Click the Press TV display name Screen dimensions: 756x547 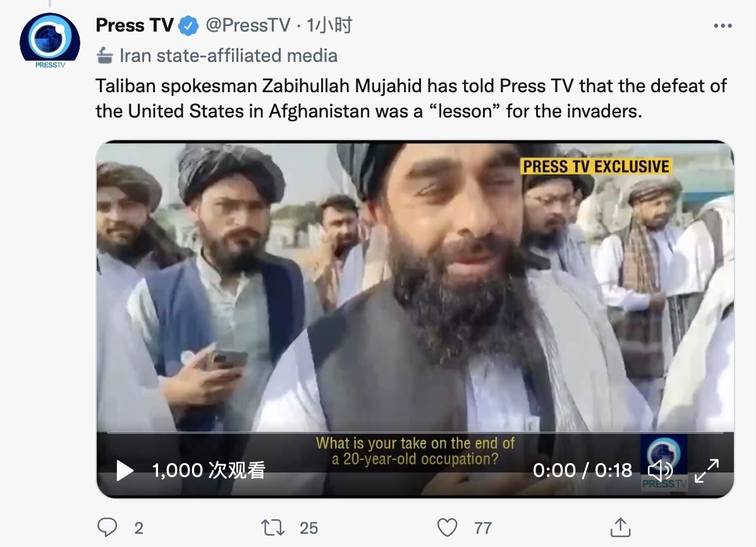(135, 25)
